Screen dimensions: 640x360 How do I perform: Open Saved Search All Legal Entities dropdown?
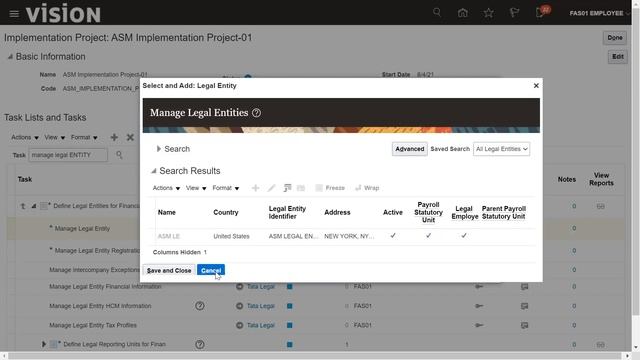pos(502,149)
